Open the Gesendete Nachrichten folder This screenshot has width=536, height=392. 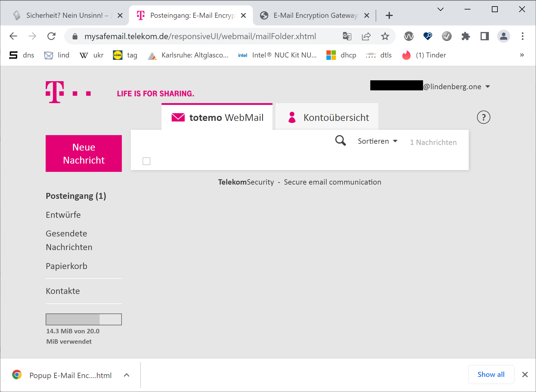click(69, 240)
